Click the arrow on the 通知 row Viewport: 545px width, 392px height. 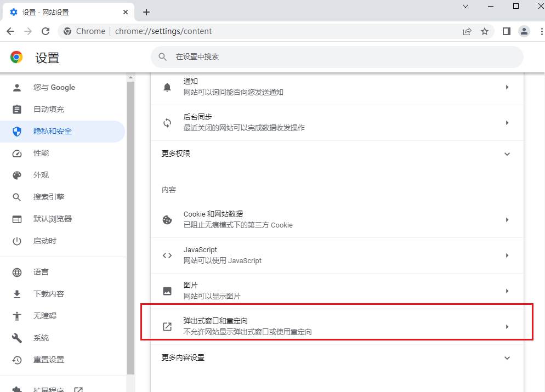click(x=507, y=87)
